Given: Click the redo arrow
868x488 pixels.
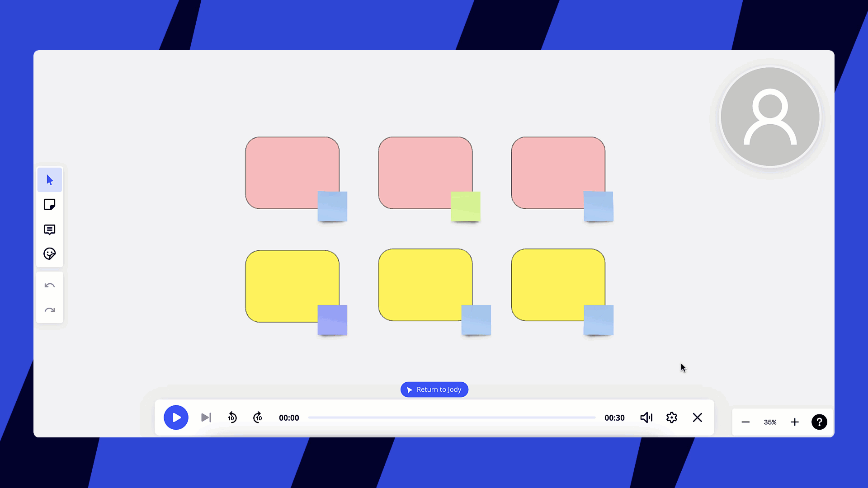Looking at the screenshot, I should coord(50,310).
